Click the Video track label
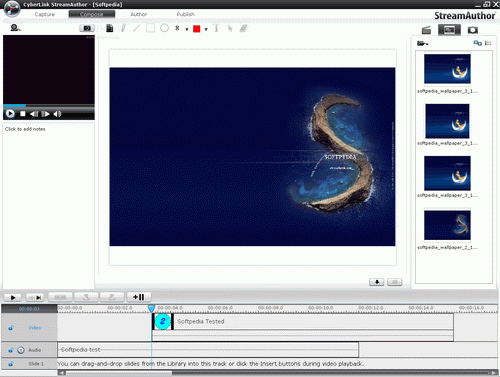 click(x=35, y=328)
